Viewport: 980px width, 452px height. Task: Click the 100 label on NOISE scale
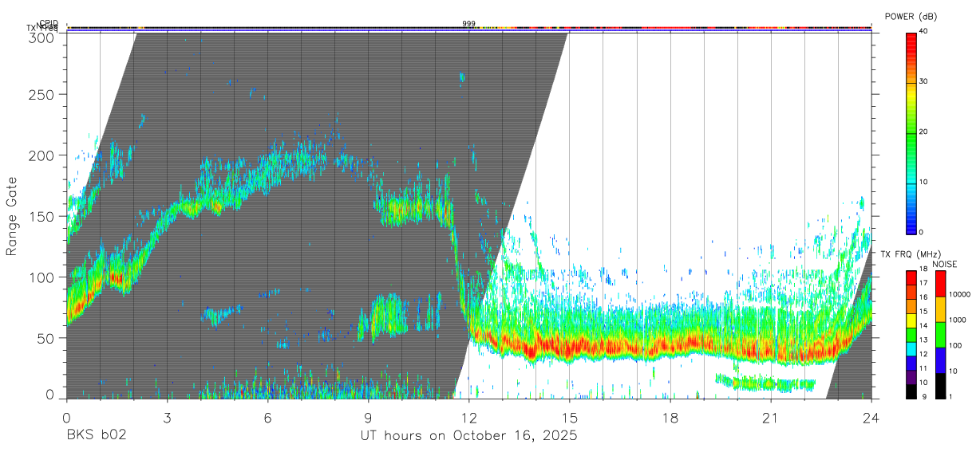tap(954, 345)
